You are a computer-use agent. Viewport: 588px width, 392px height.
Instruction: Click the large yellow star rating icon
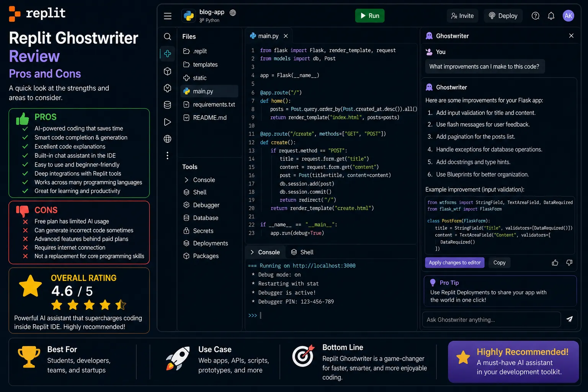click(x=30, y=286)
